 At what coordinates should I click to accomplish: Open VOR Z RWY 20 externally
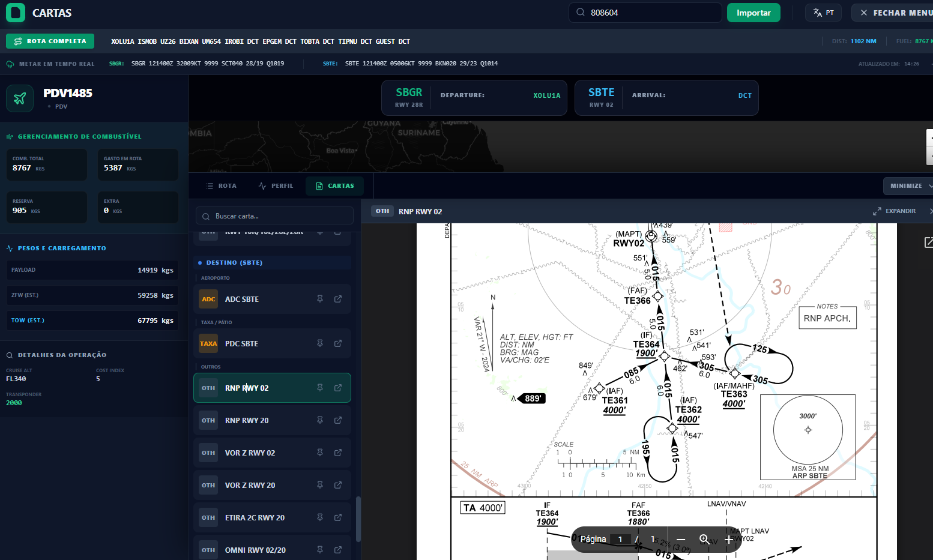click(x=338, y=485)
